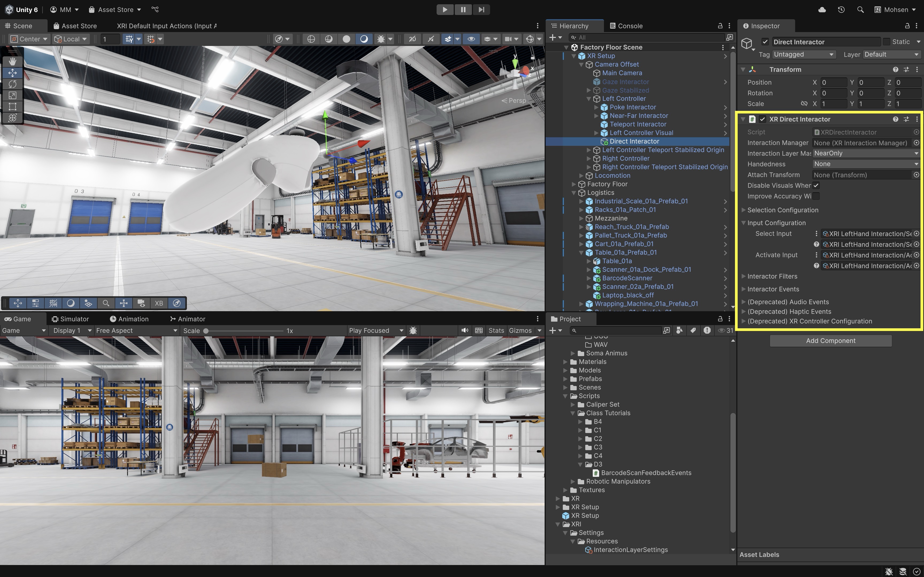Mute audio in Game view
This screenshot has height=577, width=924.
click(x=464, y=330)
